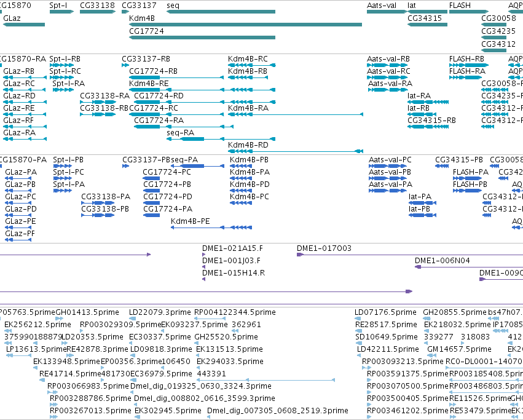This screenshot has width=523, height=420.
Task: Click the 443391 EST alignment line
Action: point(266,380)
